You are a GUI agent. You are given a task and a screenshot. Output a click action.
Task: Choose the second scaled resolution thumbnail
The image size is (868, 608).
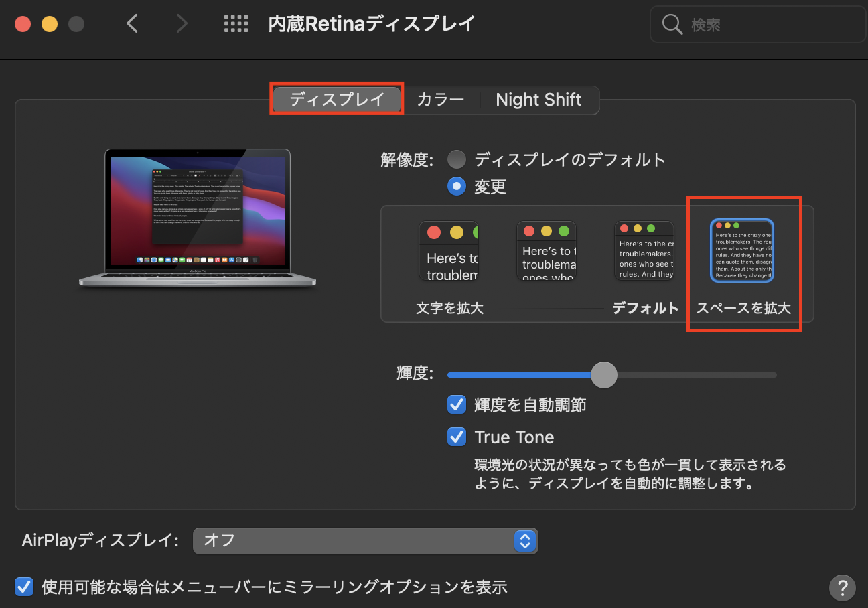point(546,251)
